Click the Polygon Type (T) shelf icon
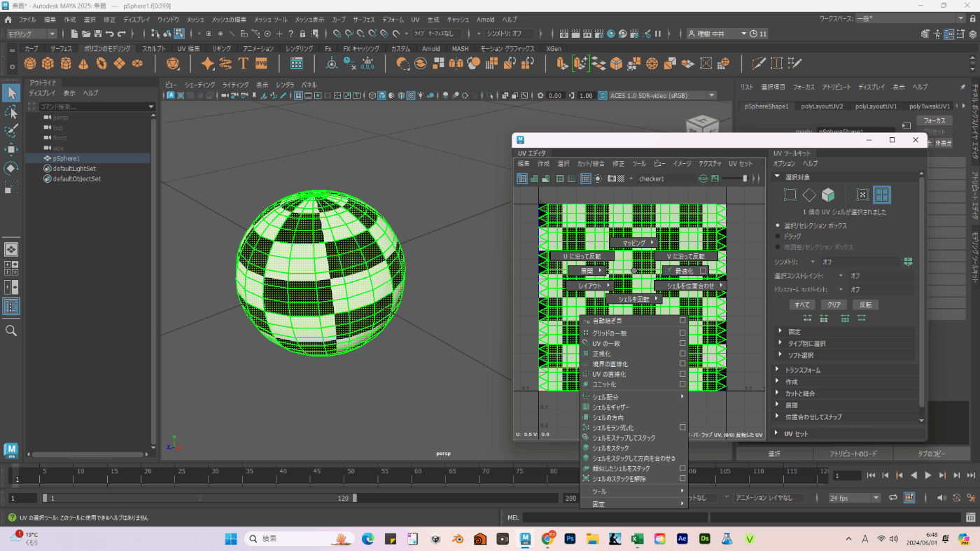980x551 pixels. 243,64
